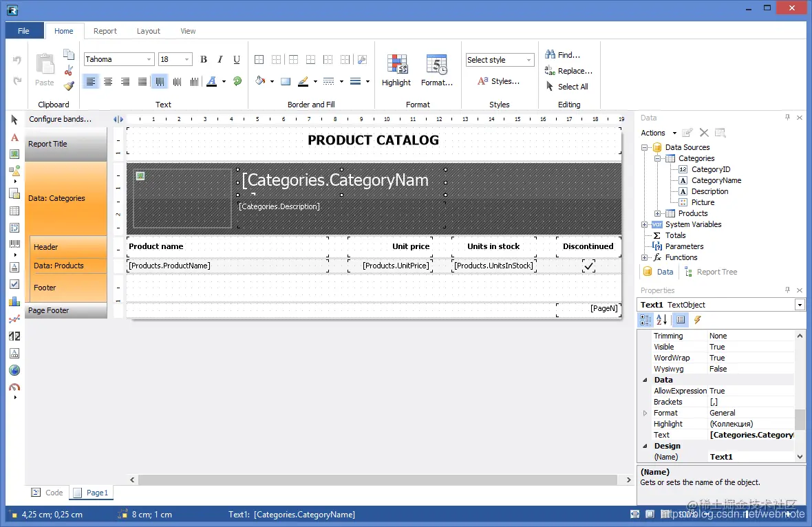Click the text color A swatch
Image resolution: width=812 pixels, height=527 pixels.
tap(212, 81)
